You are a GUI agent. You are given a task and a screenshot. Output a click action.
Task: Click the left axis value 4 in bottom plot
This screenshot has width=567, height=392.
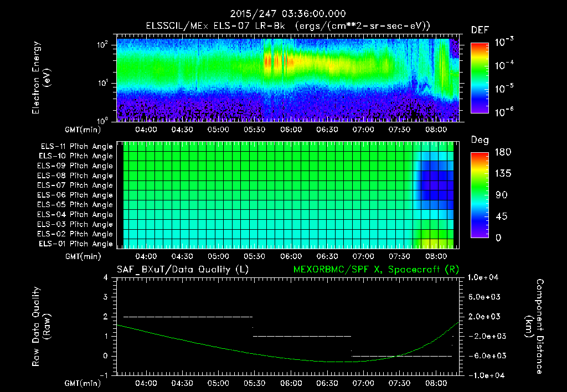(x=106, y=277)
